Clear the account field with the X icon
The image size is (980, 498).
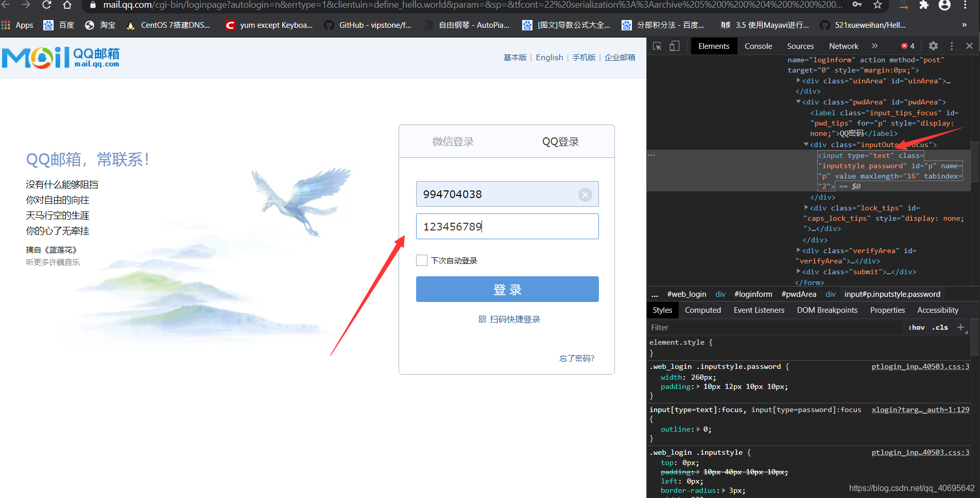[x=585, y=194]
